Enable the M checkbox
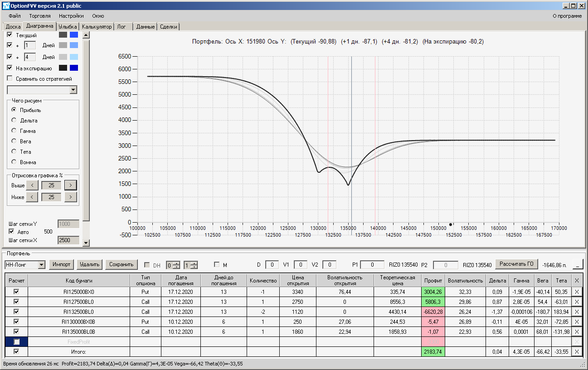The image size is (588, 370). (217, 264)
